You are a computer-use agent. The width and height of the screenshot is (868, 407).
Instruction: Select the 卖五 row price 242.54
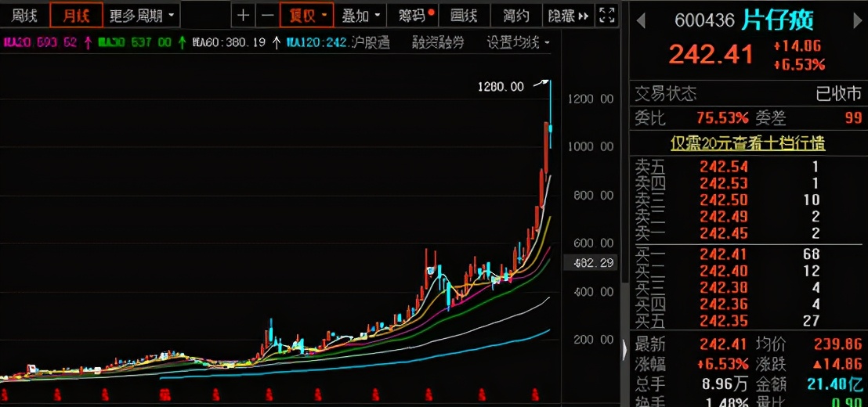click(x=724, y=167)
